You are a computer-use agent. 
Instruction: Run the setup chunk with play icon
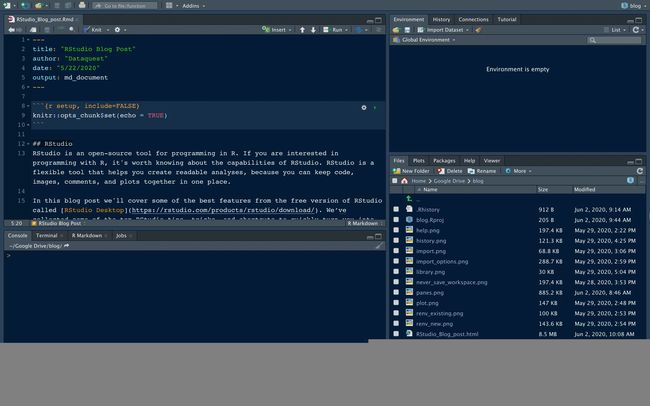[375, 107]
